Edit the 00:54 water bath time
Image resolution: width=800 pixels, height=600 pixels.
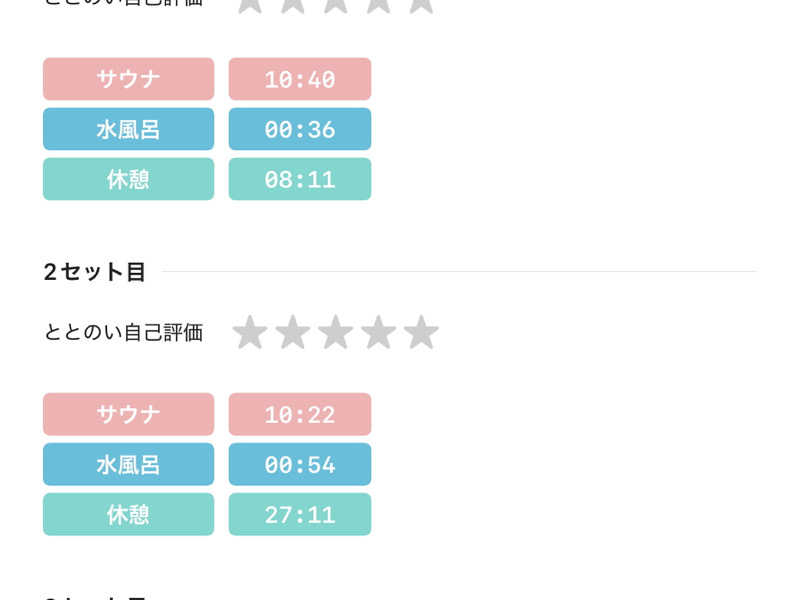[x=299, y=464]
